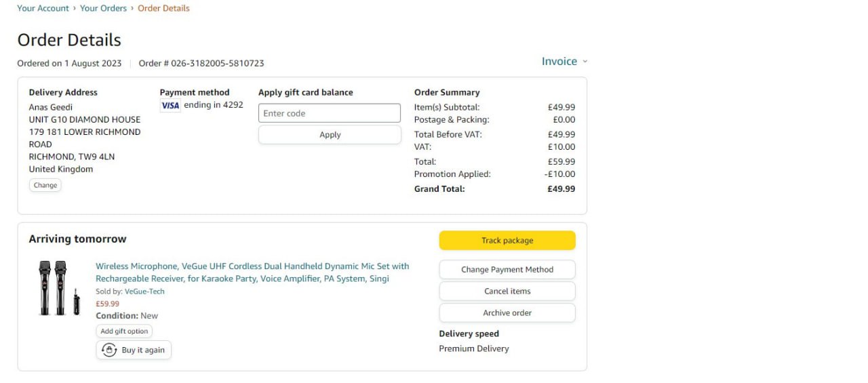Visit the VeGue-Tech seller page
868x383 pixels.
point(144,291)
